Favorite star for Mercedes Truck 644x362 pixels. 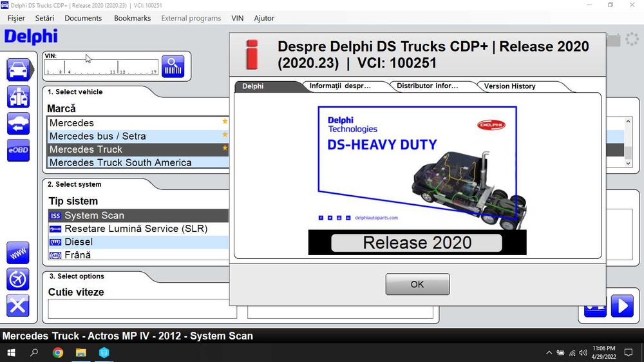tap(225, 148)
